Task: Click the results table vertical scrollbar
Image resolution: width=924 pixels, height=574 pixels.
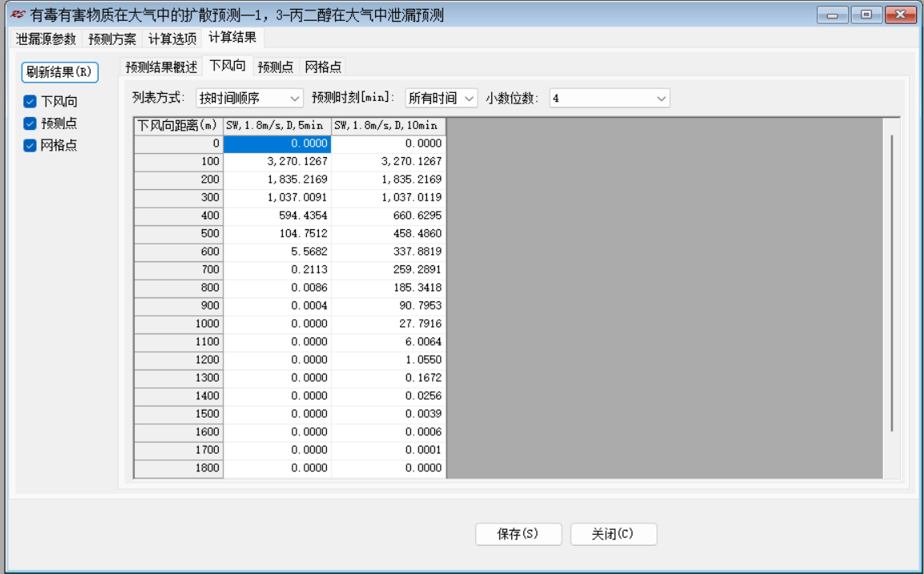Action: click(x=892, y=283)
